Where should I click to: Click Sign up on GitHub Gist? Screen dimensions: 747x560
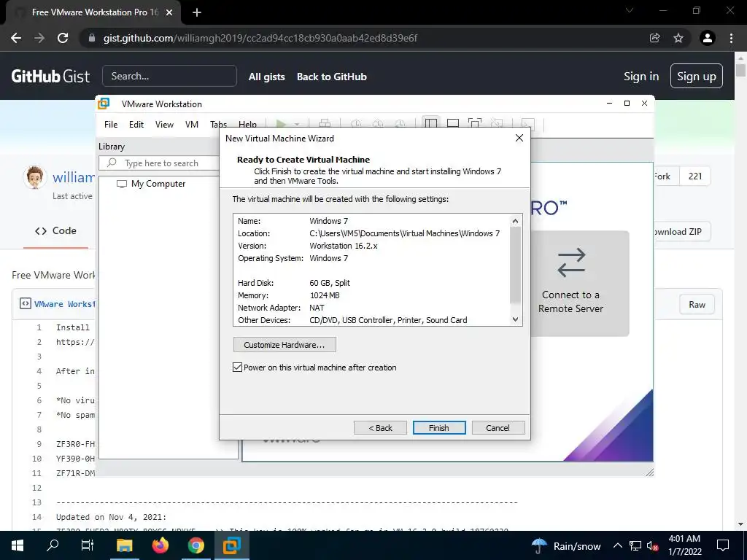[x=696, y=76]
